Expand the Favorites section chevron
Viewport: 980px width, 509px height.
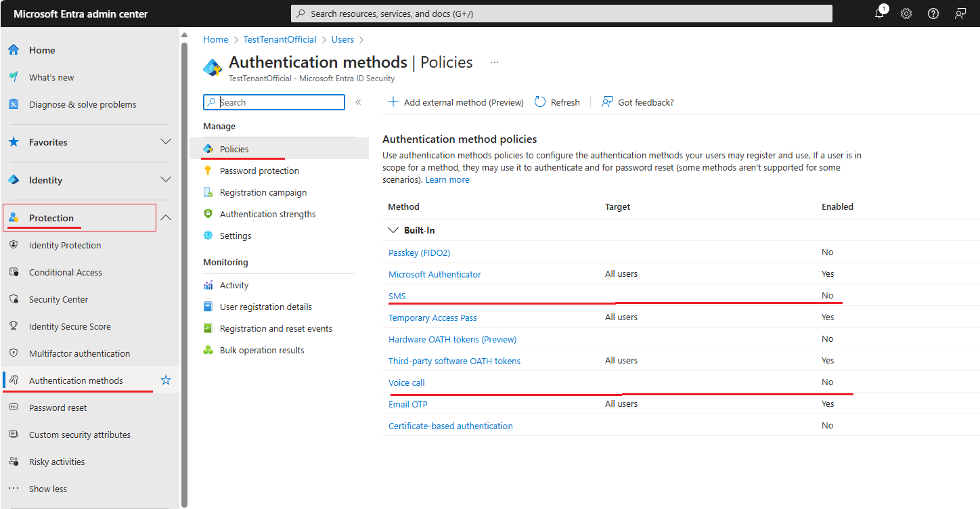(x=166, y=142)
